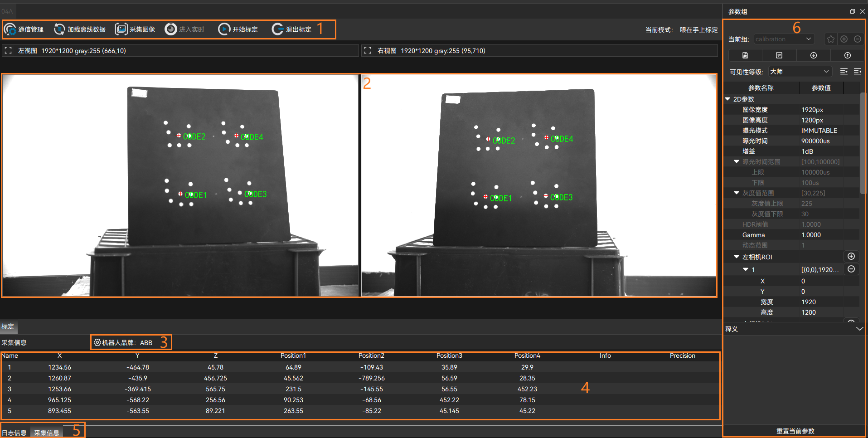Image resolution: width=868 pixels, height=438 pixels.
Task: Switch to 采集信息 tab at bottom
Action: (x=47, y=433)
